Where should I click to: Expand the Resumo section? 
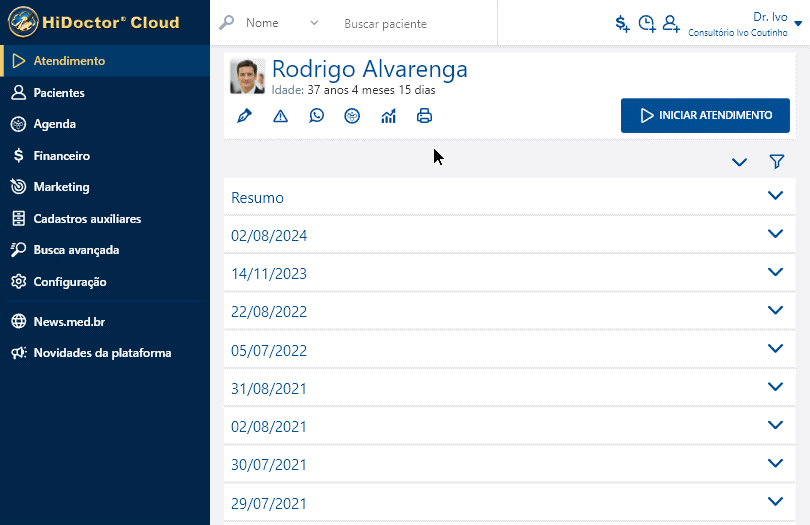coord(774,197)
